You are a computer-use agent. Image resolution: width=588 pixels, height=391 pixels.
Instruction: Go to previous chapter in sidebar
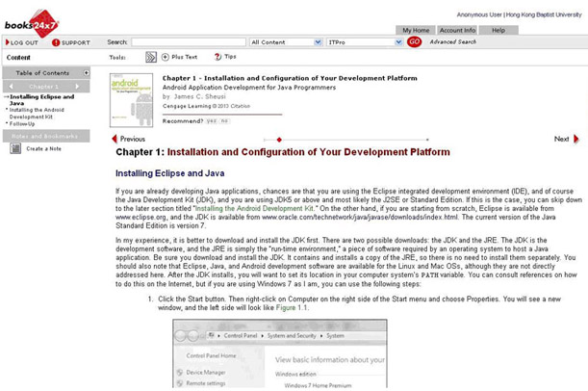tap(11, 87)
